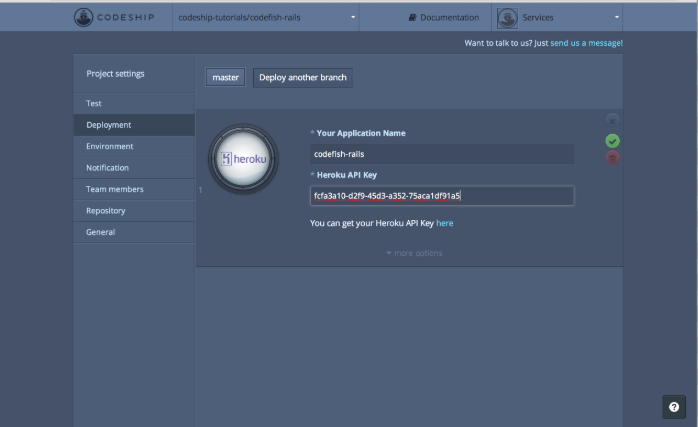
Task: Open the Services dropdown arrow
Action: (617, 17)
